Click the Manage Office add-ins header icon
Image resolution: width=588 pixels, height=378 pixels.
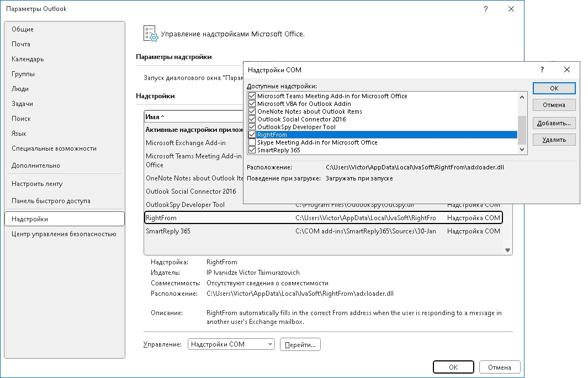point(151,33)
